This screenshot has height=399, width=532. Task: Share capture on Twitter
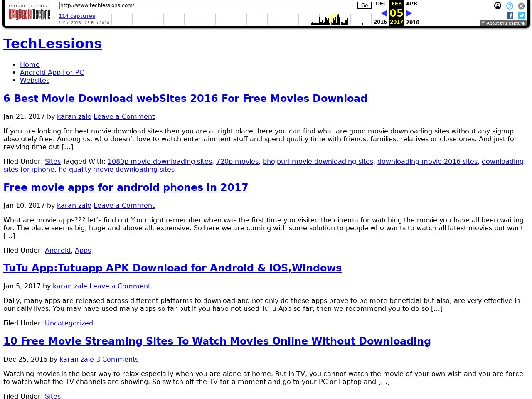[x=521, y=15]
